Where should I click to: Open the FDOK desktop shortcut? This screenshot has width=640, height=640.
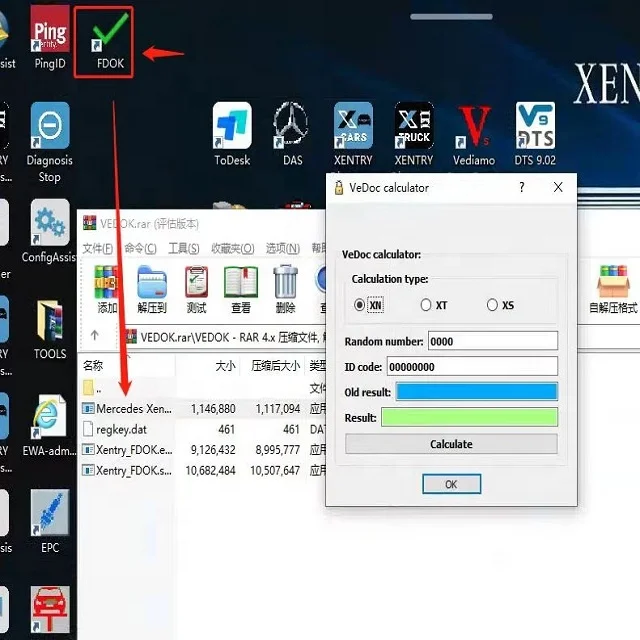point(109,41)
